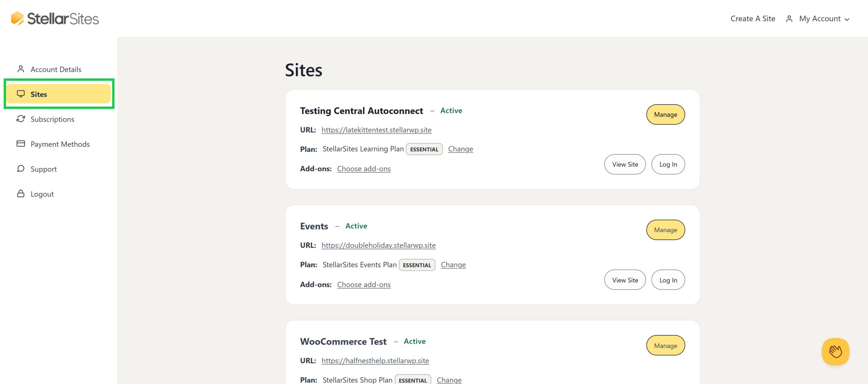Screen dimensions: 868x384
Task: Click the user icon beside My Account
Action: tap(789, 19)
